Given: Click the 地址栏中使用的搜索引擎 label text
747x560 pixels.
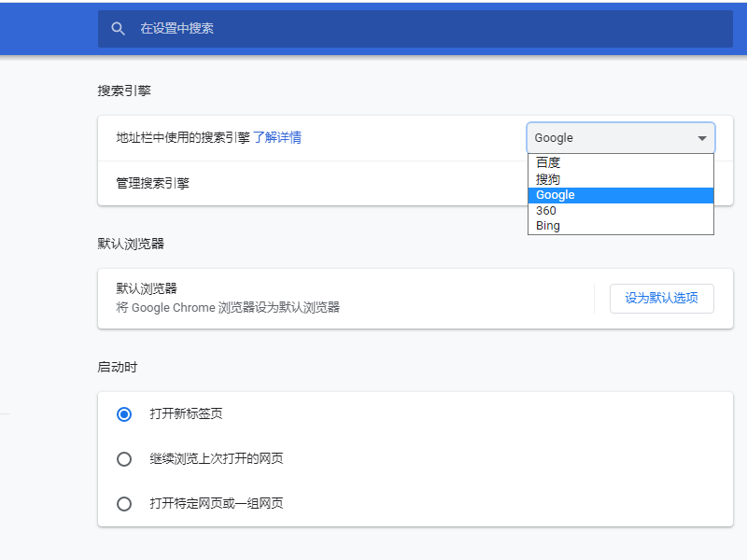Looking at the screenshot, I should (x=183, y=137).
